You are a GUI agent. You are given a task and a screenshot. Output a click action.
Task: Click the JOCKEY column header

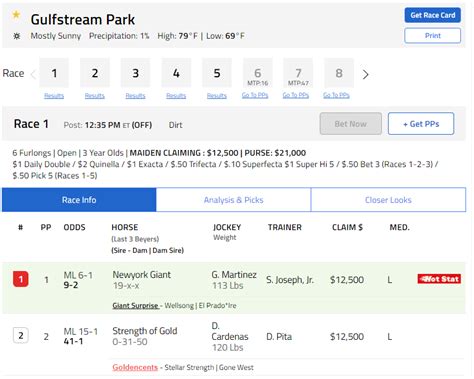(x=227, y=227)
